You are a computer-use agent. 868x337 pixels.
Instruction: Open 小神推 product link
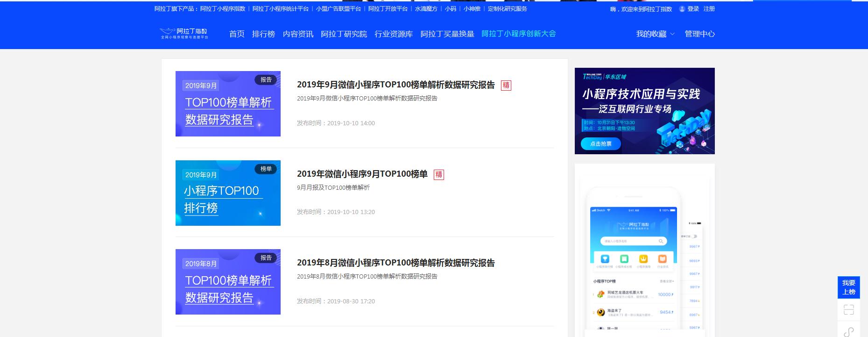point(472,9)
